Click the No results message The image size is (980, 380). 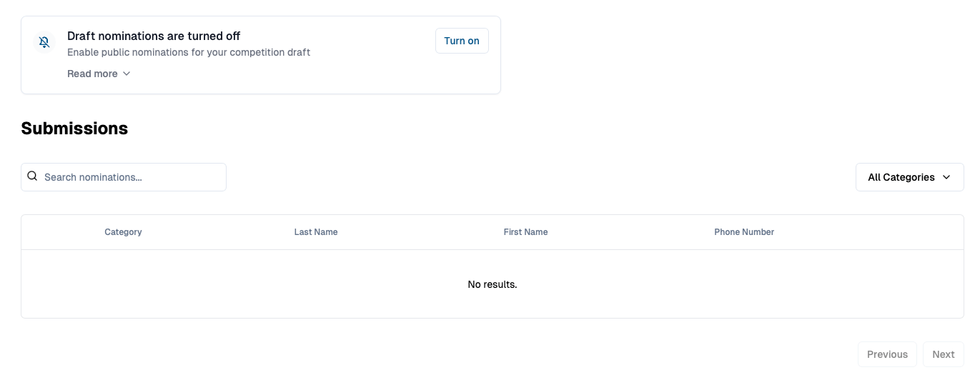pyautogui.click(x=492, y=284)
